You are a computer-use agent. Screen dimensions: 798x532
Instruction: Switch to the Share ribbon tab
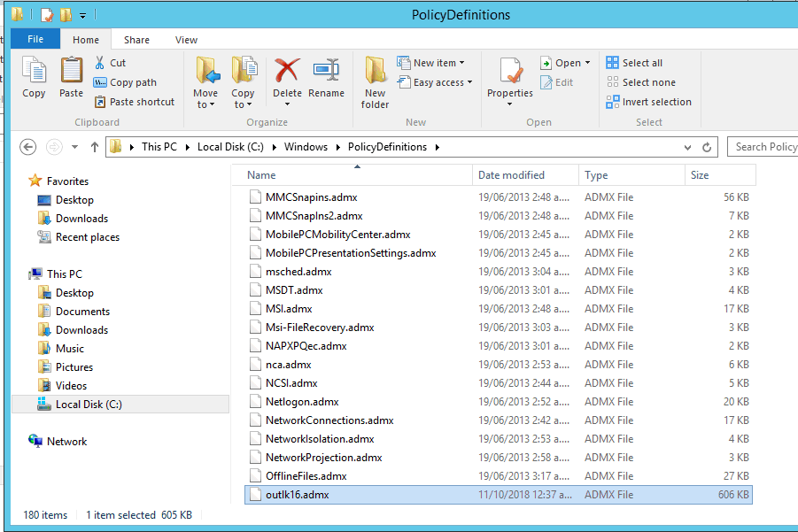(136, 40)
